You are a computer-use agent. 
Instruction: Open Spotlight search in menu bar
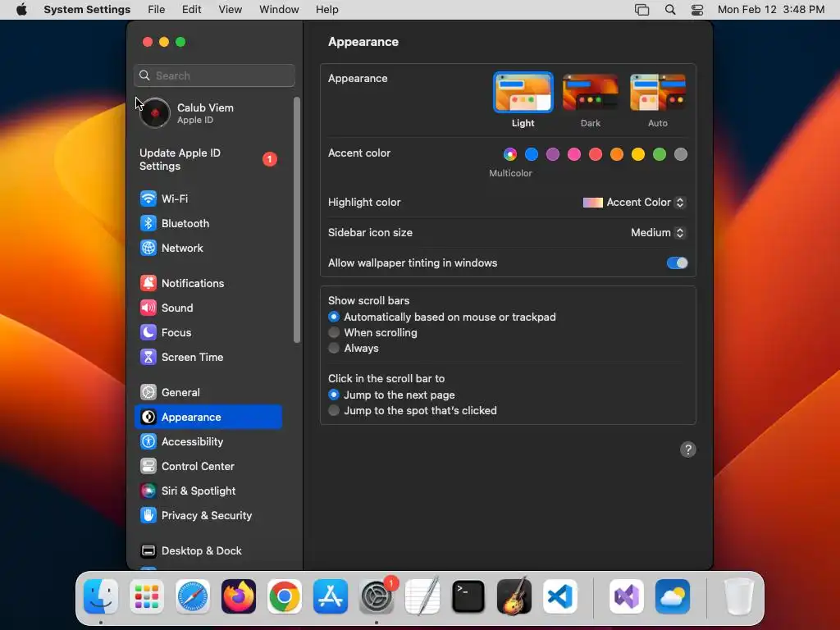tap(670, 10)
